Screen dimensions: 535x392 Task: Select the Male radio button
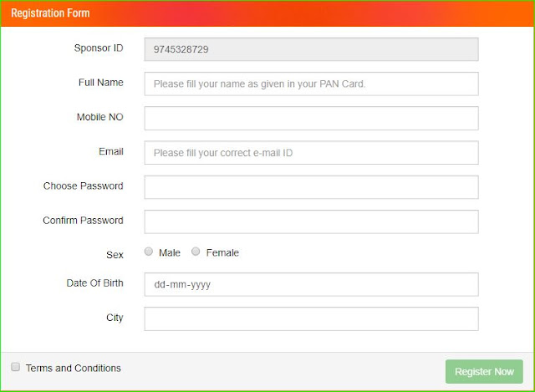pyautogui.click(x=149, y=252)
